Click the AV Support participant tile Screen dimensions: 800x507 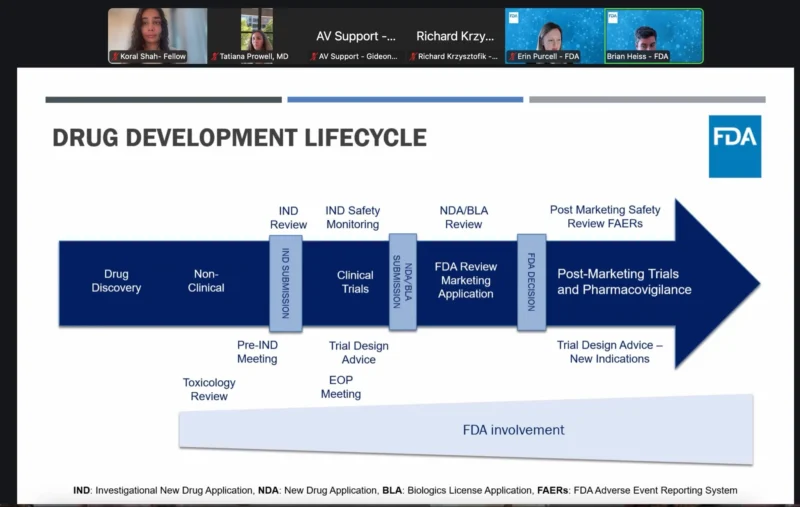pos(356,36)
